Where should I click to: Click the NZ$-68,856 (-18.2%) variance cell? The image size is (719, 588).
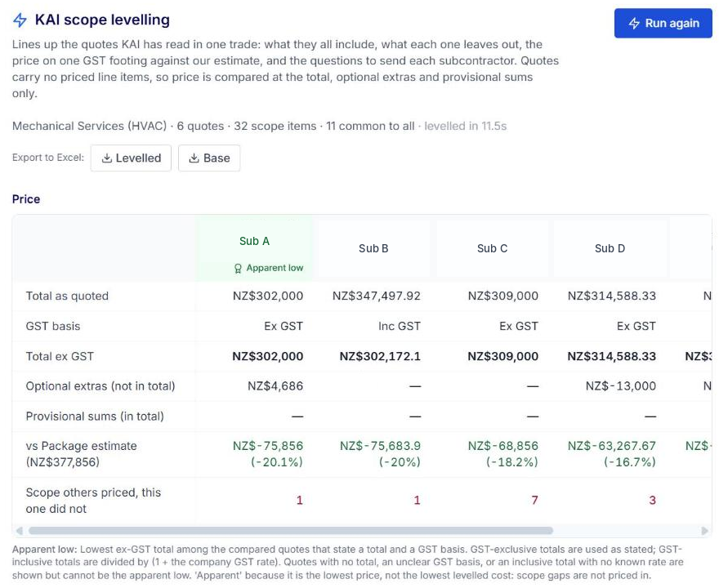coord(503,454)
